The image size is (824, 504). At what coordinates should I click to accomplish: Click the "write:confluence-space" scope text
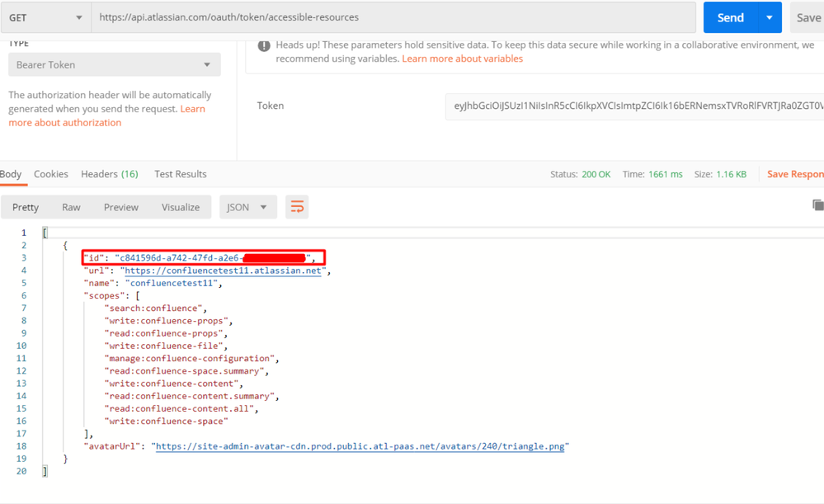tap(166, 422)
